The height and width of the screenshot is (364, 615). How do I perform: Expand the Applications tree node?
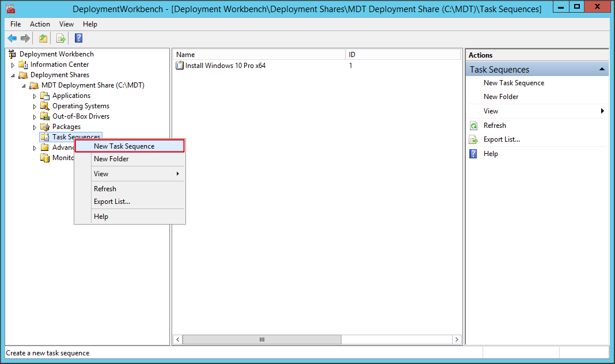tap(35, 96)
